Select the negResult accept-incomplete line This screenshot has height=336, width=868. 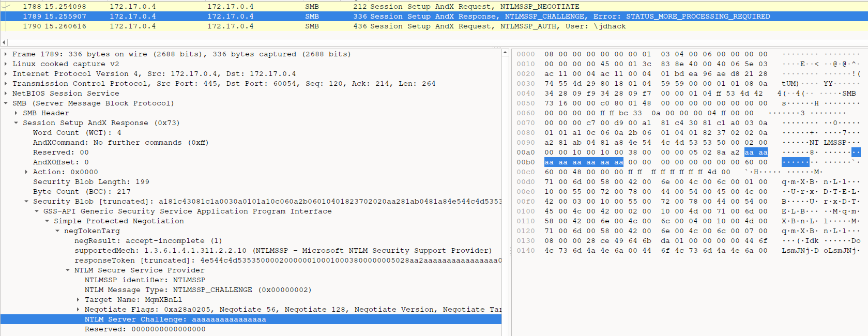tap(148, 241)
